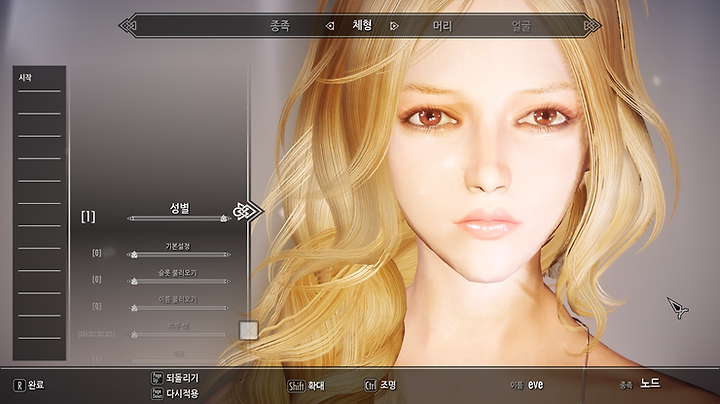Click the 조명 lighting label
Image resolution: width=720 pixels, height=404 pixels.
click(x=388, y=385)
